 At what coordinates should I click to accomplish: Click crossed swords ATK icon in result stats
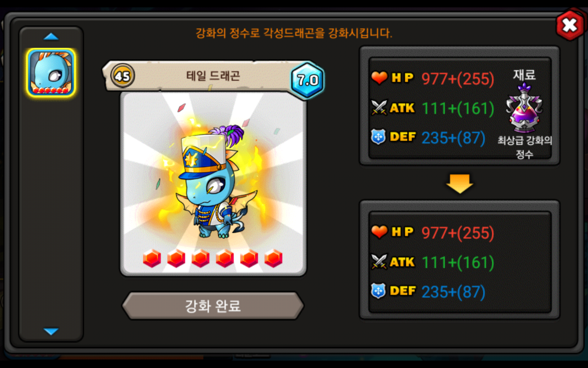(x=379, y=262)
